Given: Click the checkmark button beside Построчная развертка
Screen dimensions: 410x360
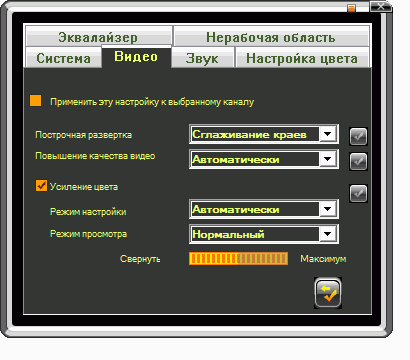Looking at the screenshot, I should point(358,136).
